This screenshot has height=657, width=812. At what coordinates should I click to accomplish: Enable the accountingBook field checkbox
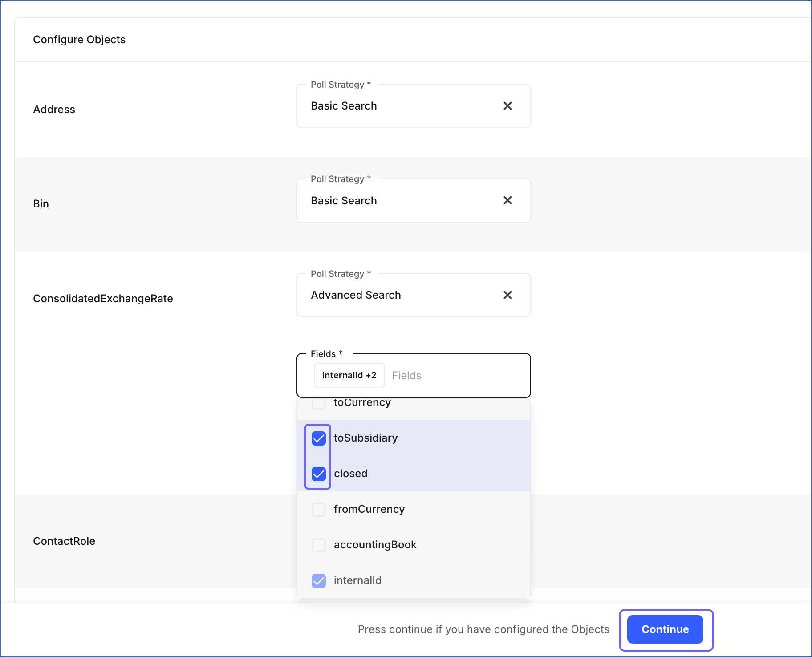(x=319, y=545)
